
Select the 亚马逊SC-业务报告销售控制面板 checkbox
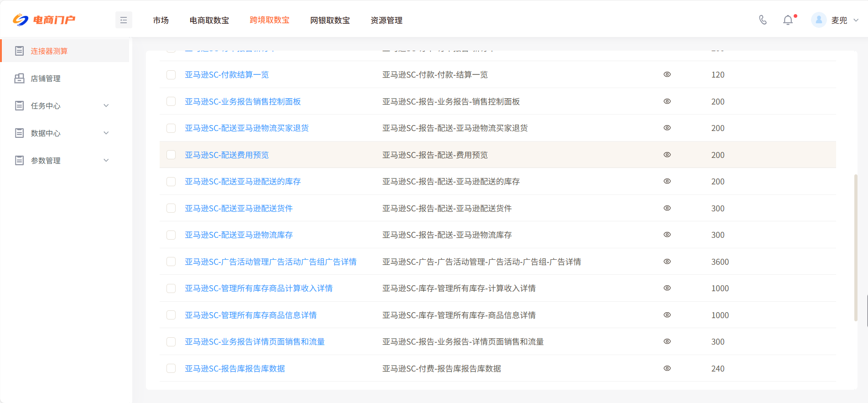coord(171,101)
